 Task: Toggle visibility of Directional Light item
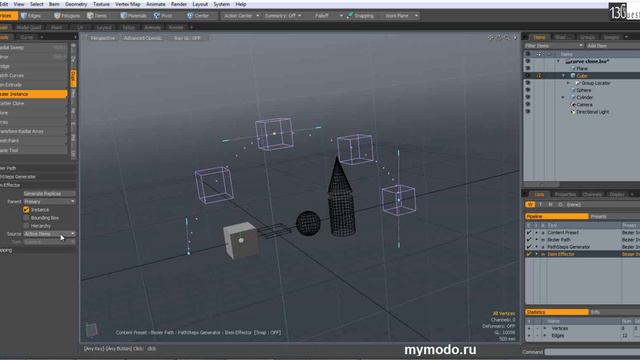[528, 111]
